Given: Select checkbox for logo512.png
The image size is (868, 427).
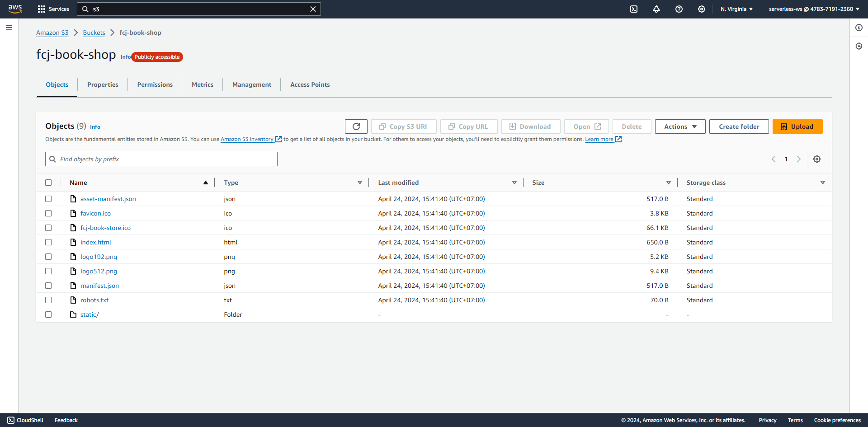Looking at the screenshot, I should click(48, 271).
